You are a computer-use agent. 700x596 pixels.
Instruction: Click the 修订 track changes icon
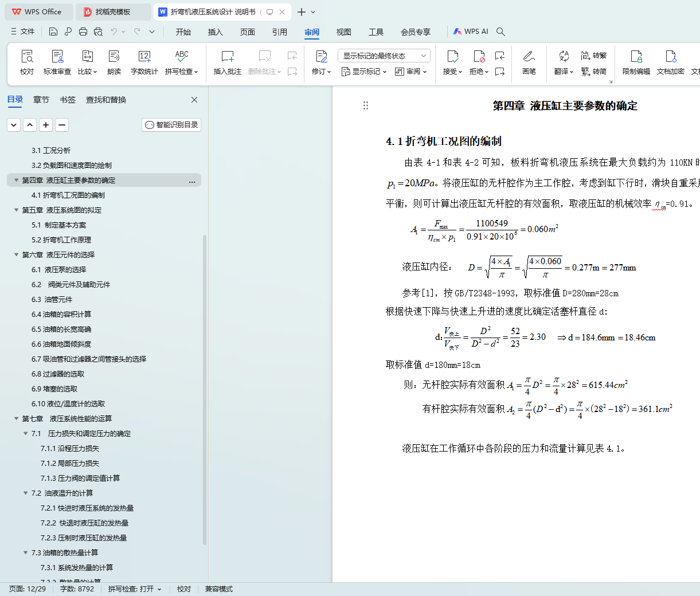322,56
